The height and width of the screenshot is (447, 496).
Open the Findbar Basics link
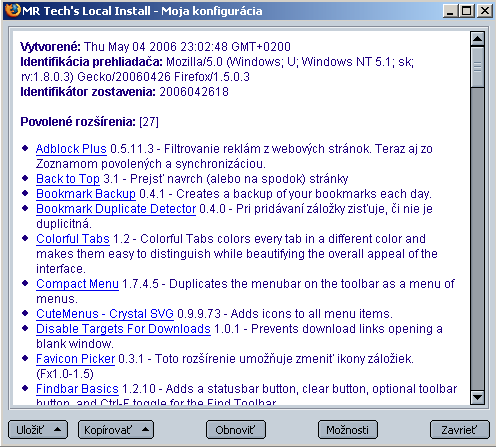click(x=77, y=389)
